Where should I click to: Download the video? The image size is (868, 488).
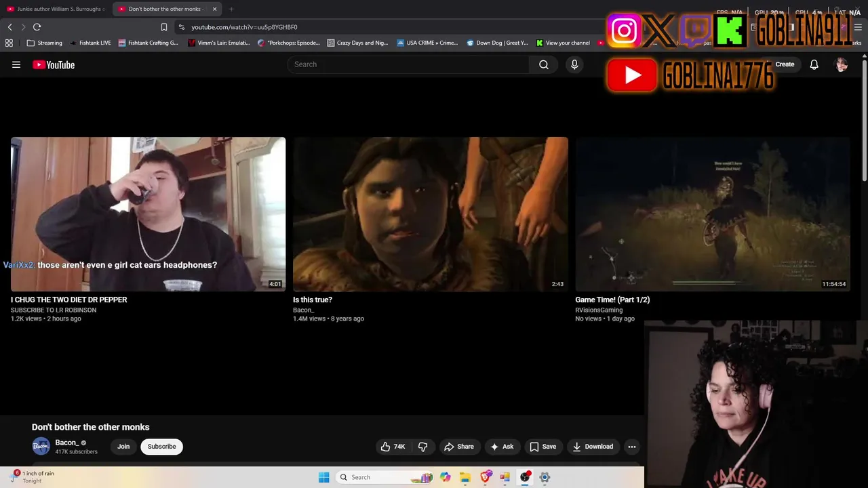(593, 447)
